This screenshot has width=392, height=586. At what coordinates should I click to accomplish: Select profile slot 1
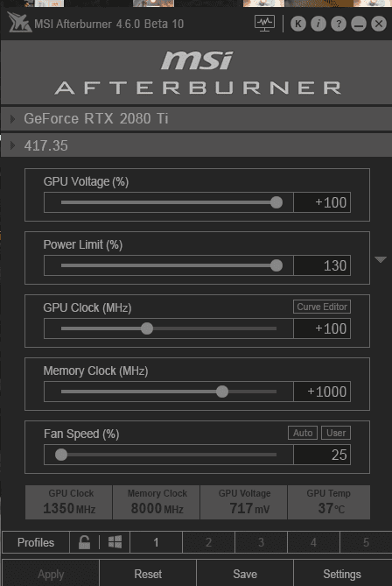click(x=156, y=542)
